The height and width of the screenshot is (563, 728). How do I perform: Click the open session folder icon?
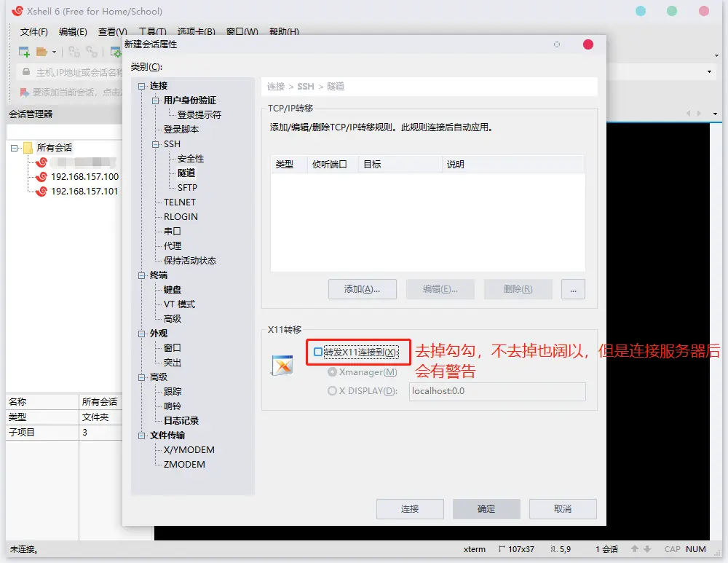tap(41, 52)
